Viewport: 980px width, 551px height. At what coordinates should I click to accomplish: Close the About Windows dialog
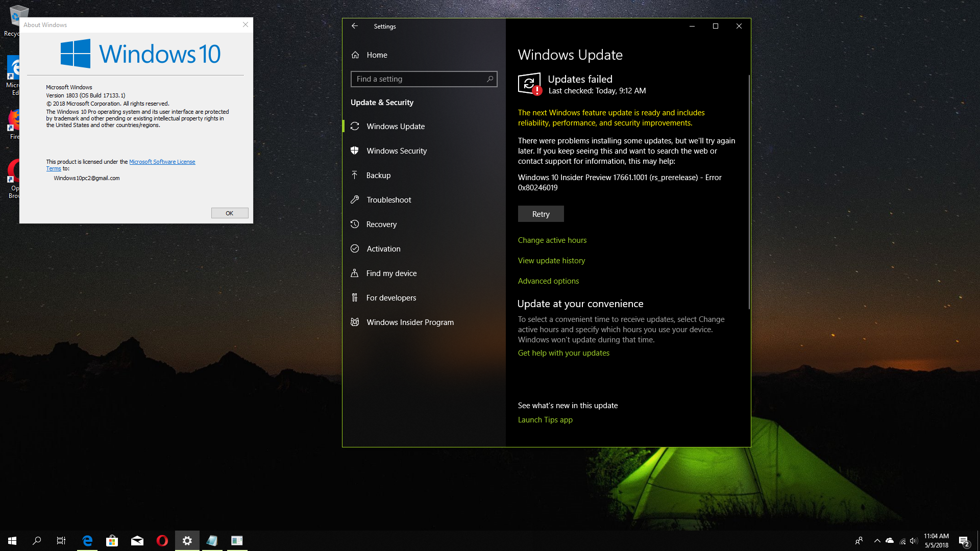pos(246,24)
